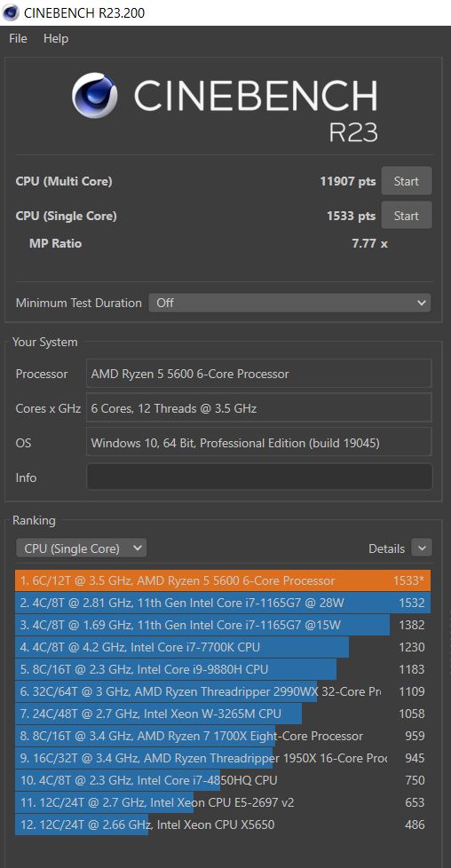Click the Cores x GHz field
The width and height of the screenshot is (451, 868).
258,408
